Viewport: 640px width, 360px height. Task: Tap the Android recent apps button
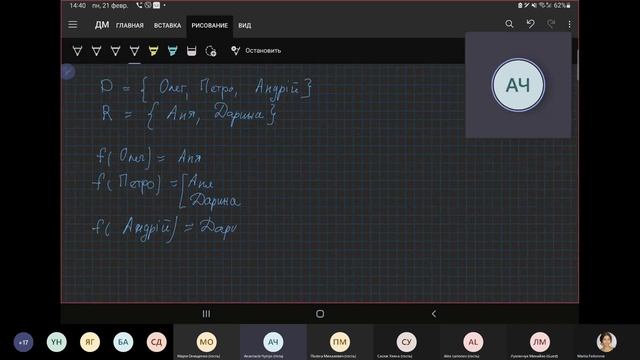tap(207, 313)
